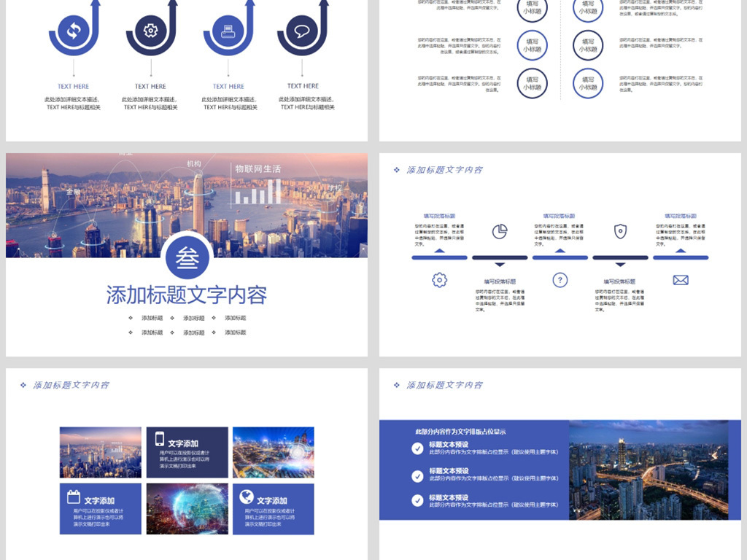Click the white calendar icon
This screenshot has height=560, width=747.
(73, 497)
